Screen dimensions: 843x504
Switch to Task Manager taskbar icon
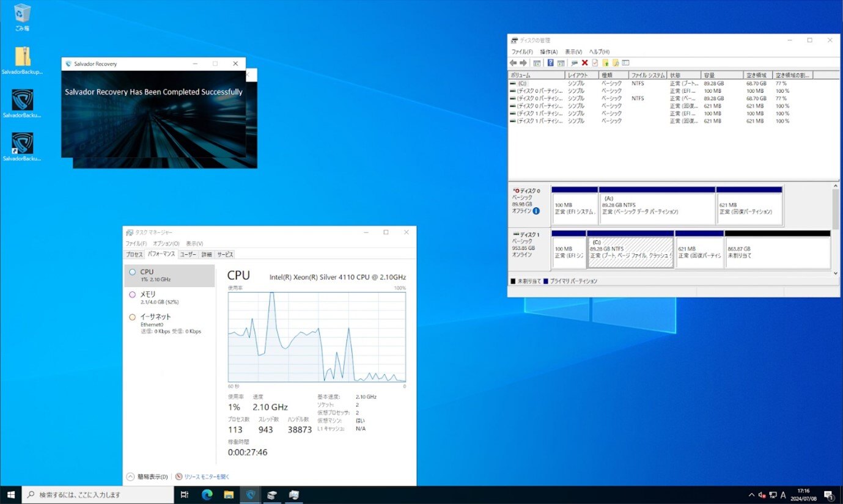click(x=294, y=495)
